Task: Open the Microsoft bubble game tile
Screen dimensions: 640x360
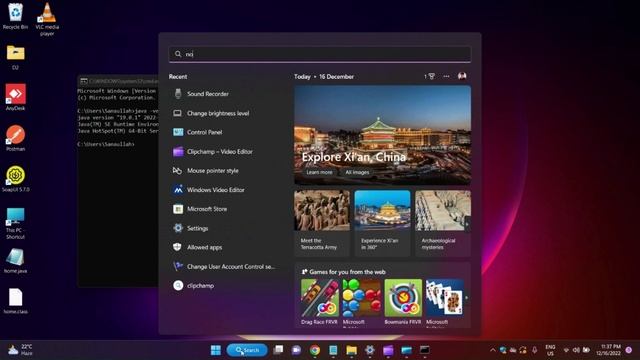Action: coord(361,302)
